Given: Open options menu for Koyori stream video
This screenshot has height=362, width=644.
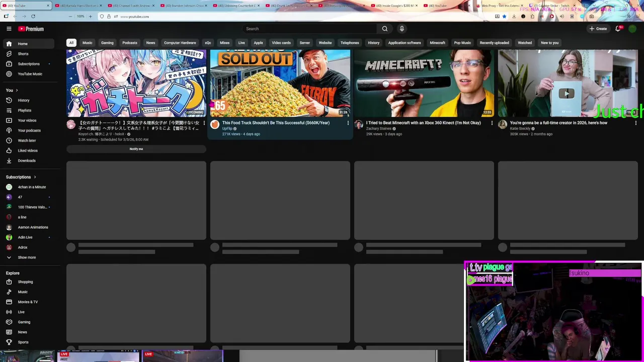Looking at the screenshot, I should 204,123.
